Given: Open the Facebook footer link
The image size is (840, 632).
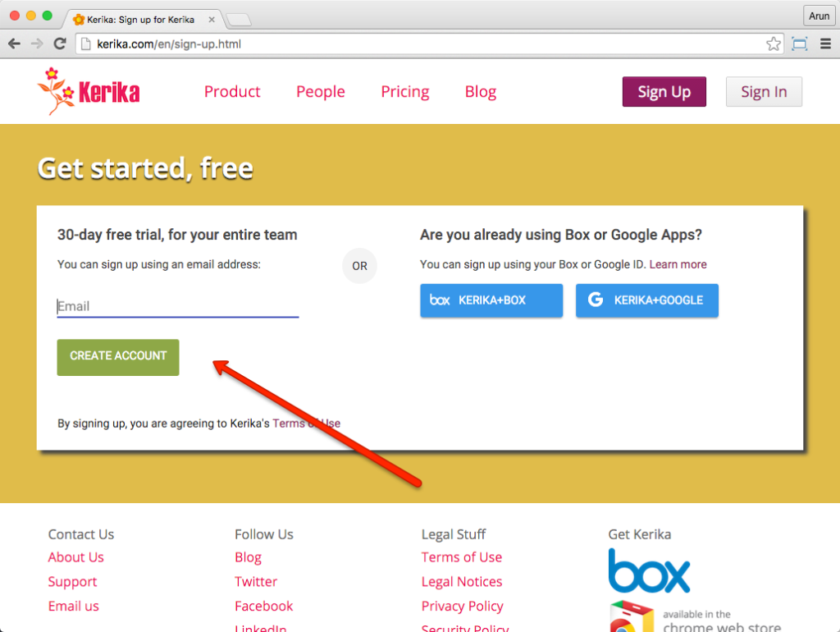Looking at the screenshot, I should [x=263, y=606].
